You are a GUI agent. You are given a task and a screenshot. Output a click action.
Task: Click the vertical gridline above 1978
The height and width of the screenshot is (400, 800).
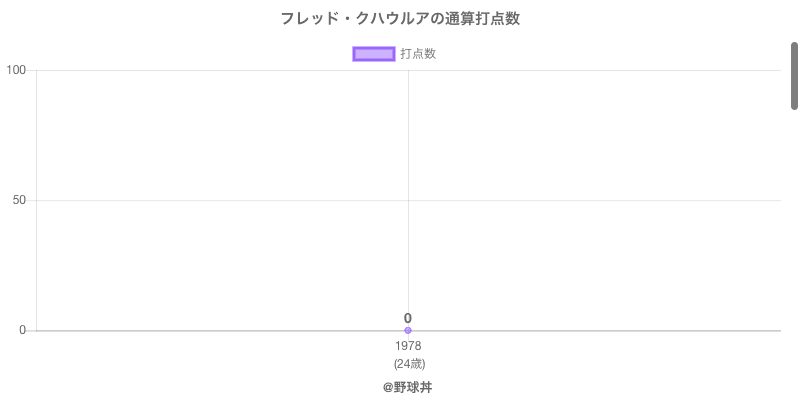[x=408, y=150]
